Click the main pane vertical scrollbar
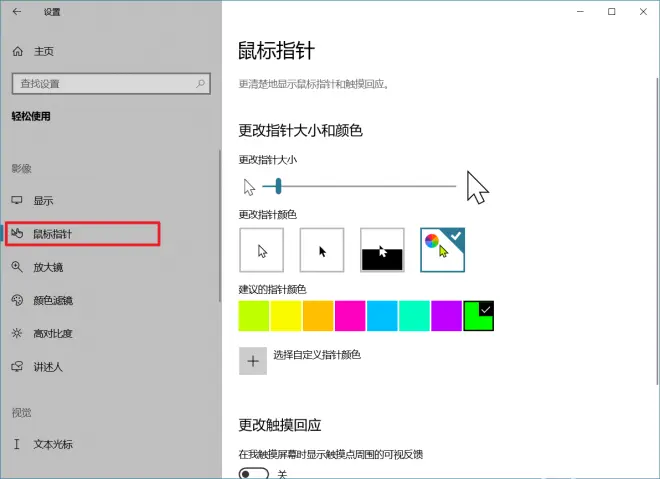This screenshot has height=479, width=660. (657, 231)
